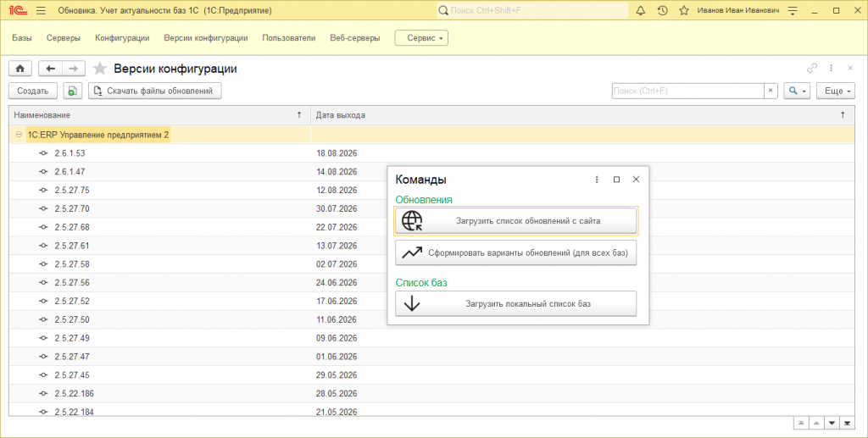The width and height of the screenshot is (868, 438).
Task: Click release date 09.06.2026
Action: 337,338
